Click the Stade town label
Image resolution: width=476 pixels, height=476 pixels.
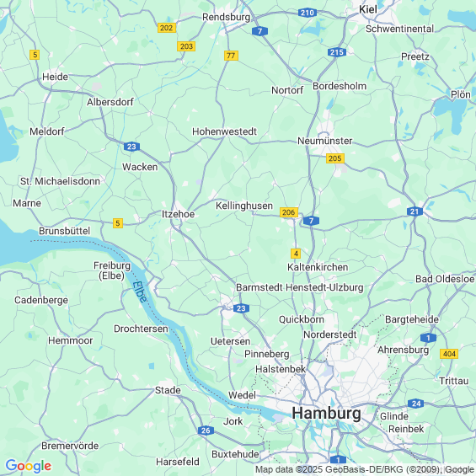click(168, 390)
